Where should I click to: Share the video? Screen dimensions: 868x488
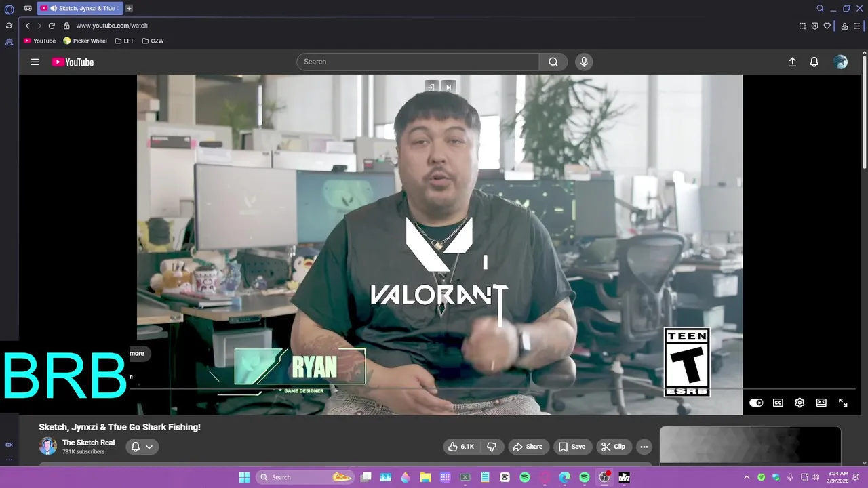(528, 447)
